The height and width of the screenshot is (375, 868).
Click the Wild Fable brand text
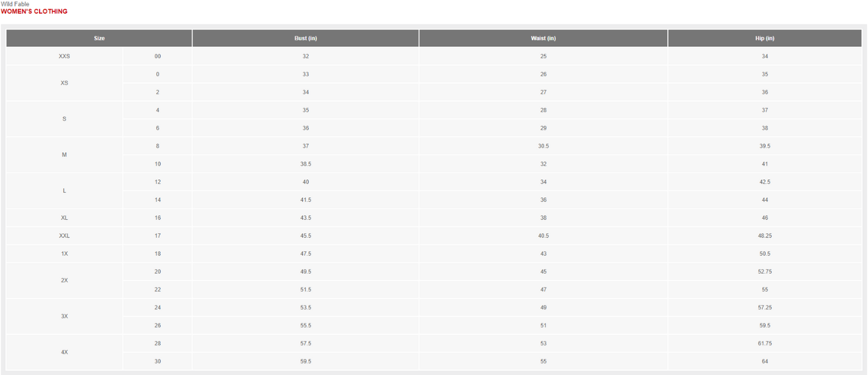coord(15,4)
